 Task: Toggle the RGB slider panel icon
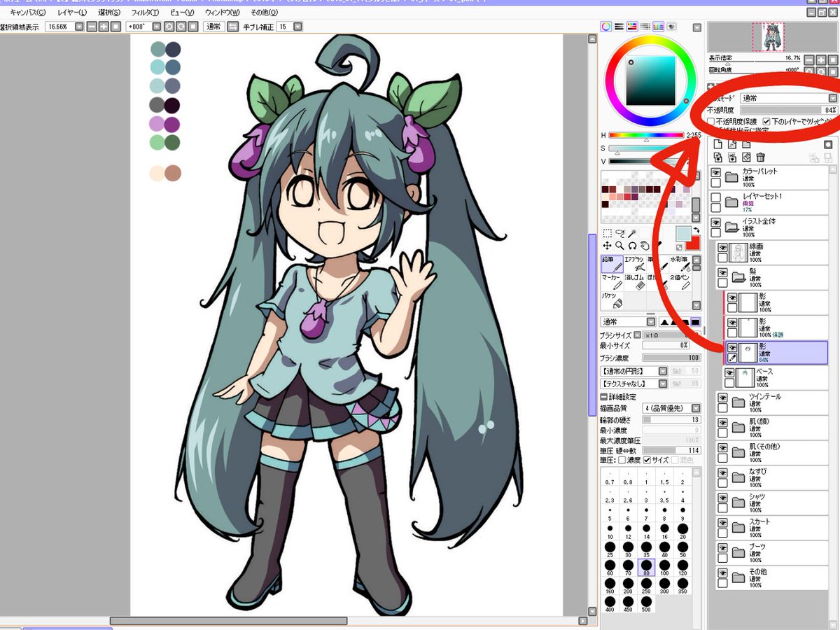pyautogui.click(x=619, y=27)
